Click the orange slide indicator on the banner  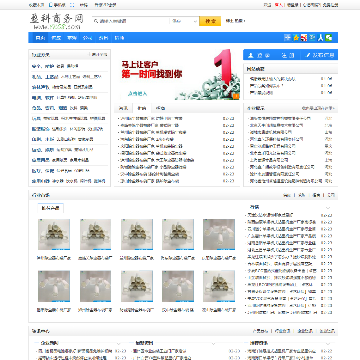point(236,96)
